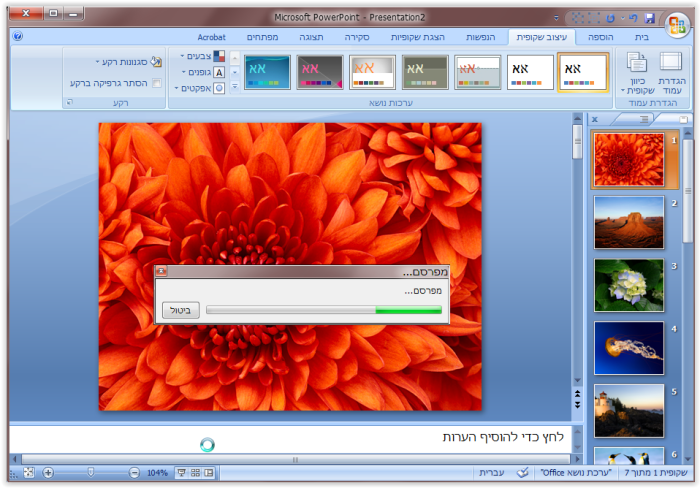
Task: Click the Undo arrow icon
Action: click(633, 18)
